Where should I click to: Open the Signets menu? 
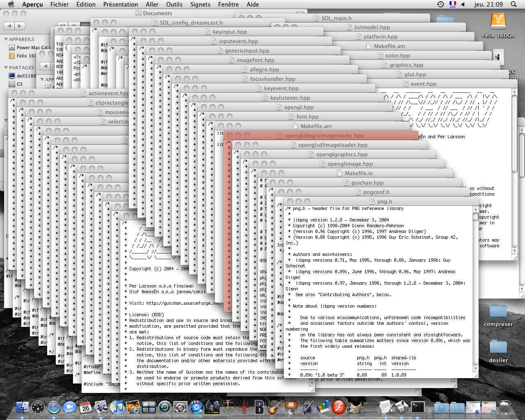200,5
